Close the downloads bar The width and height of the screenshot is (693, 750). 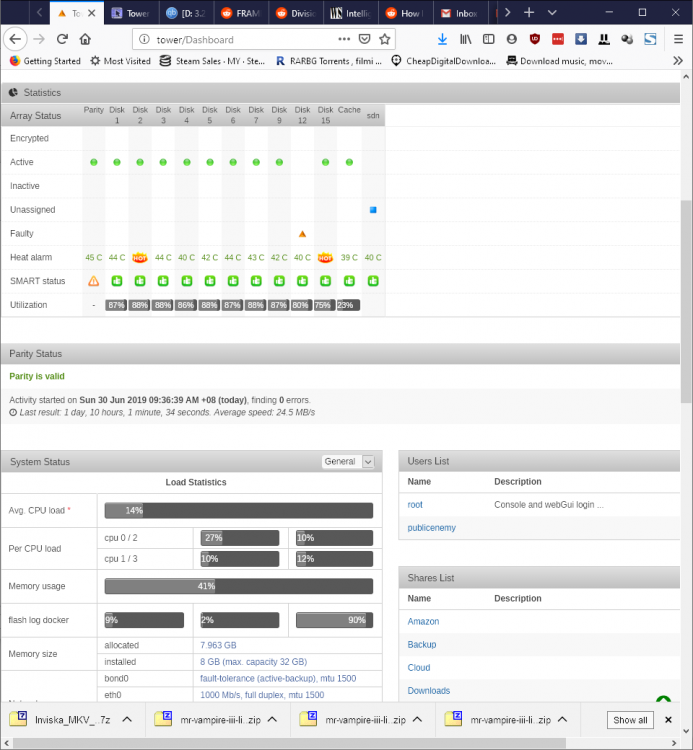[669, 719]
